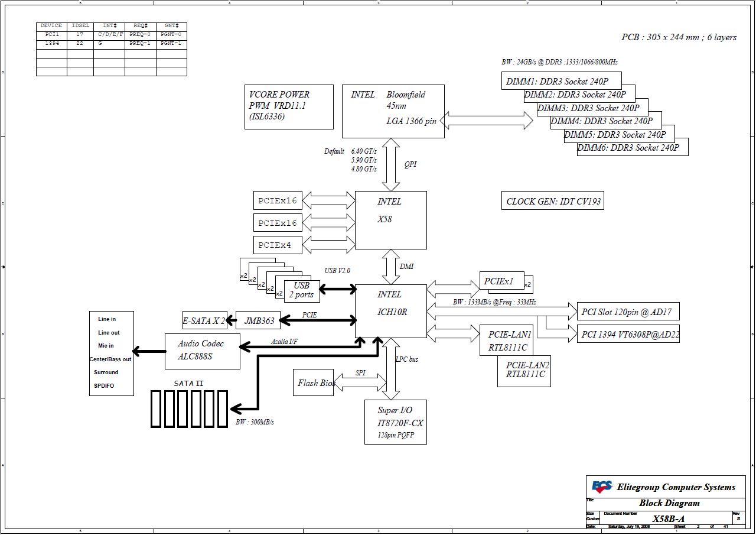Click the "Flash Bios" block
This screenshot has height=535, width=756.
pyautogui.click(x=314, y=382)
